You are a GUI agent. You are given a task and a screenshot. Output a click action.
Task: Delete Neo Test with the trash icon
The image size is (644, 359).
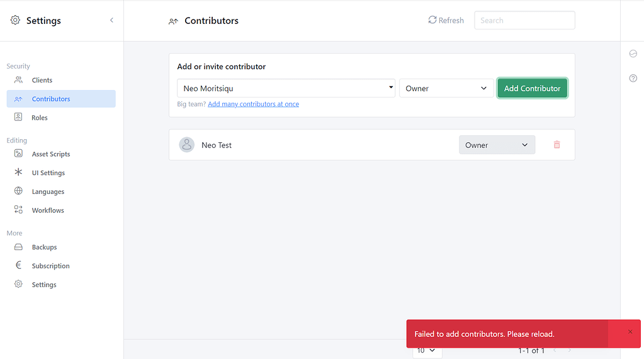click(x=557, y=145)
